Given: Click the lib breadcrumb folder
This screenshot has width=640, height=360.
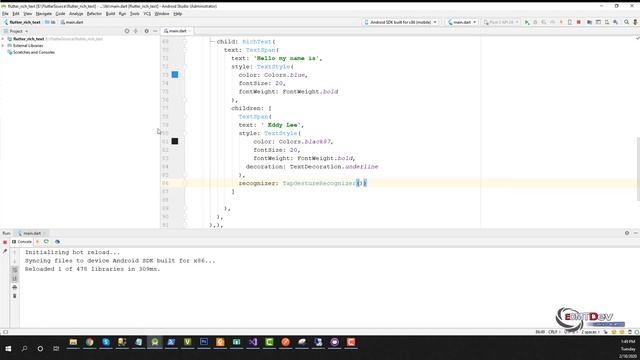Looking at the screenshot, I should pyautogui.click(x=51, y=22).
